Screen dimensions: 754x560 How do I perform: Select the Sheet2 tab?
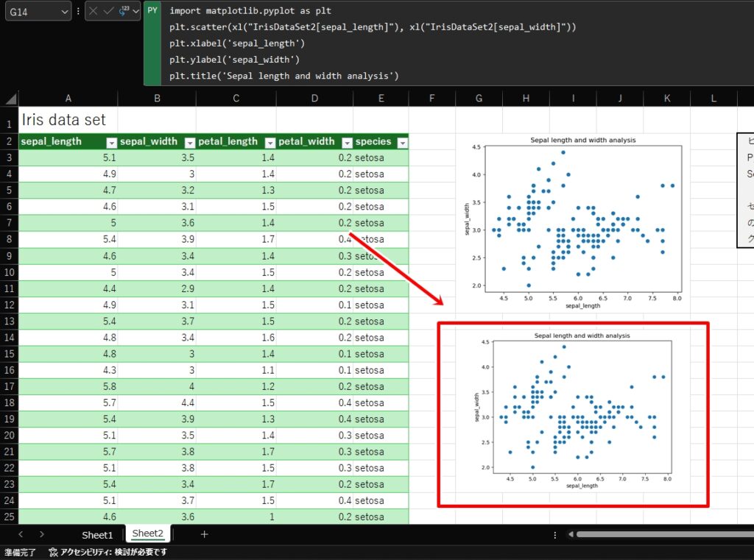click(147, 534)
